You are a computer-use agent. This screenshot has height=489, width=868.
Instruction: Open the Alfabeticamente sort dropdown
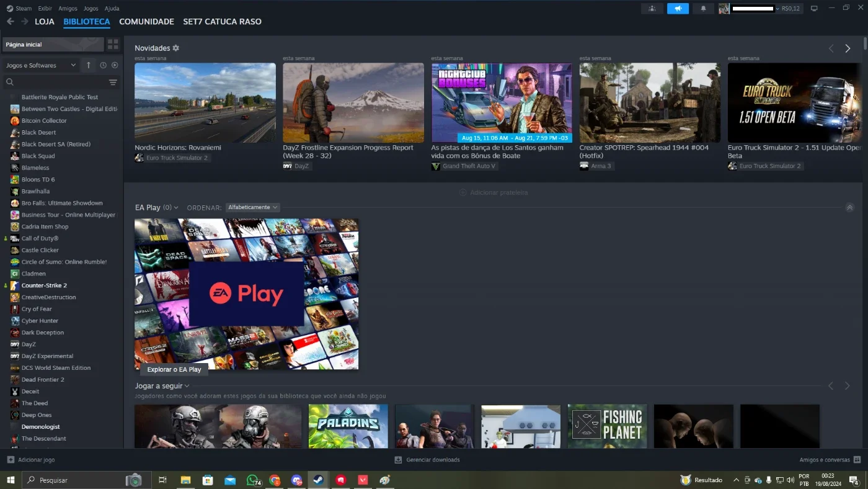coord(253,207)
